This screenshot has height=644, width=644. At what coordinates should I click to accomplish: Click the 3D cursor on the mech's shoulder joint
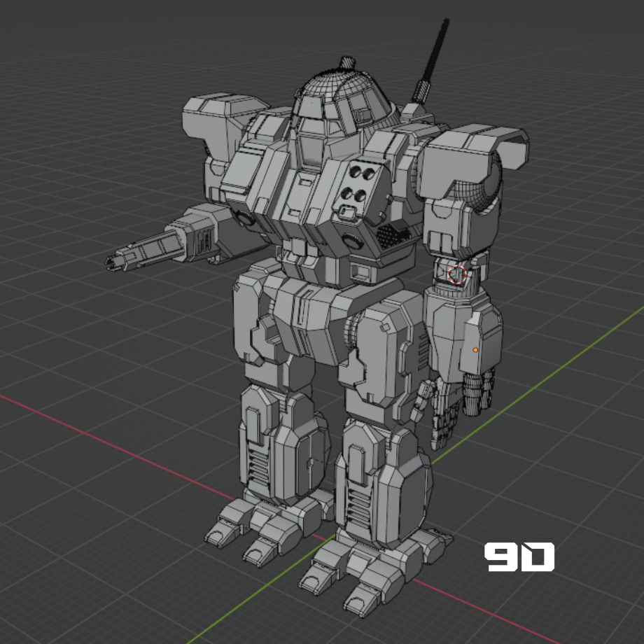click(x=456, y=275)
